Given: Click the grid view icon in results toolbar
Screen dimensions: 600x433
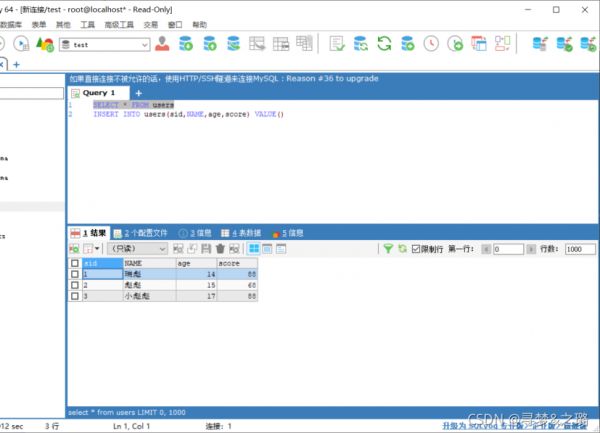Looking at the screenshot, I should coord(253,248).
